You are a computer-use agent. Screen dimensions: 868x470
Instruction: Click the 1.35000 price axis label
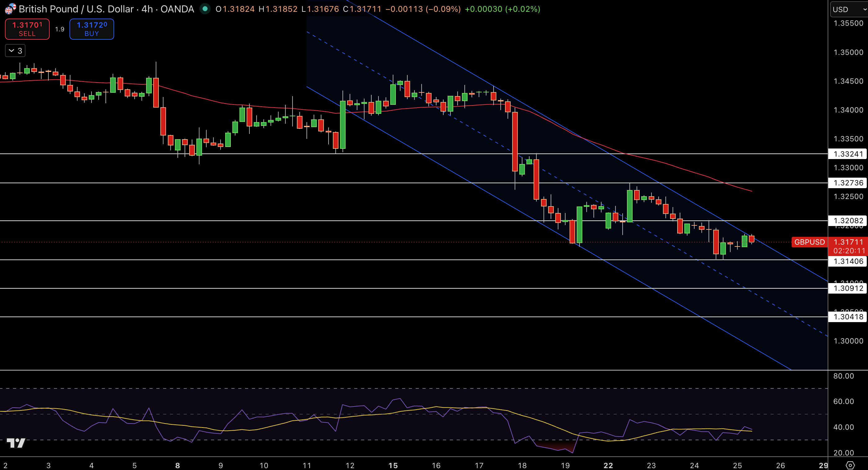coord(848,52)
